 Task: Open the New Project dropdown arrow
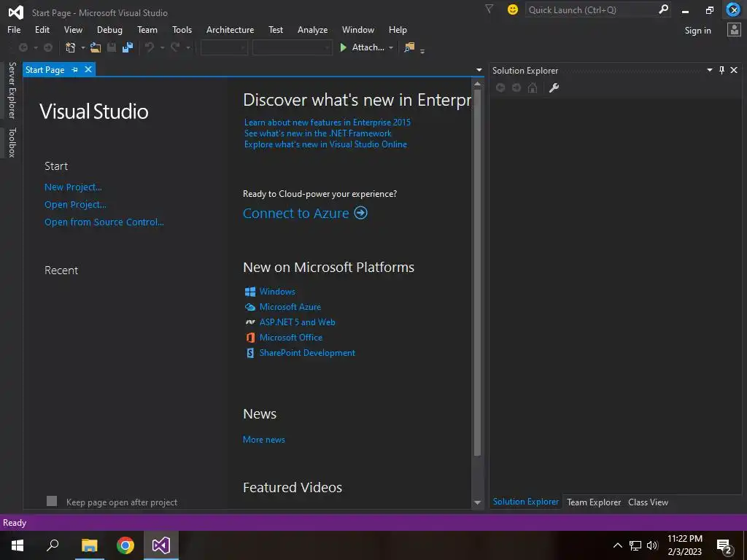coord(83,47)
